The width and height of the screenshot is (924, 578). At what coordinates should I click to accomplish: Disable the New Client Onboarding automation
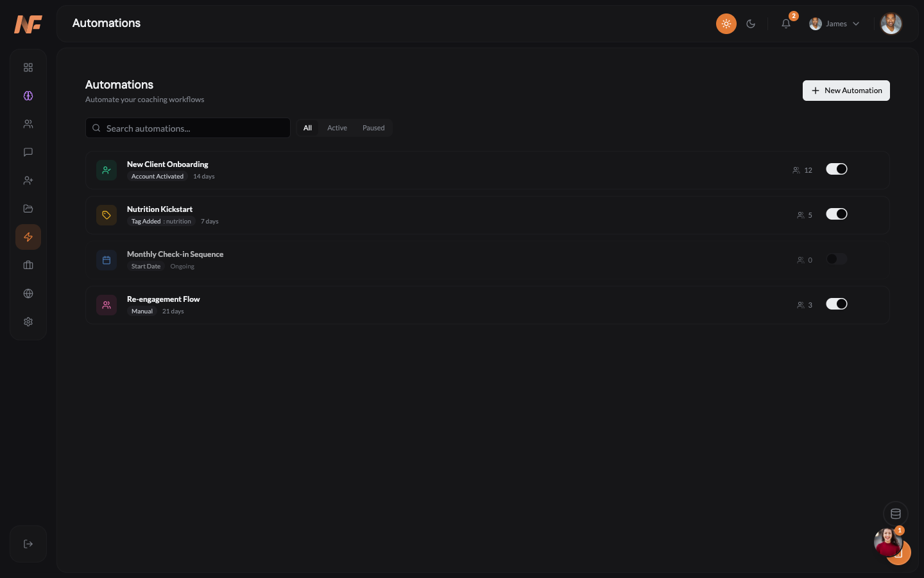click(x=837, y=169)
